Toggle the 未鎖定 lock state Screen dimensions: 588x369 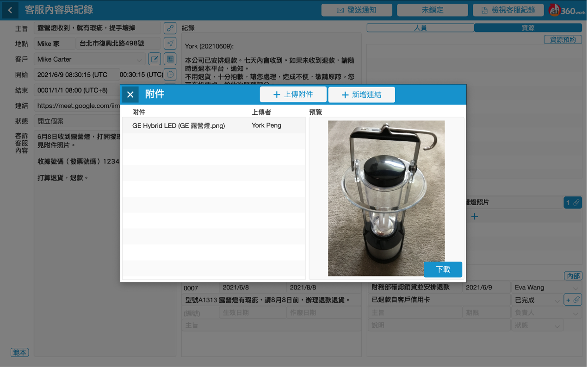[x=433, y=10]
